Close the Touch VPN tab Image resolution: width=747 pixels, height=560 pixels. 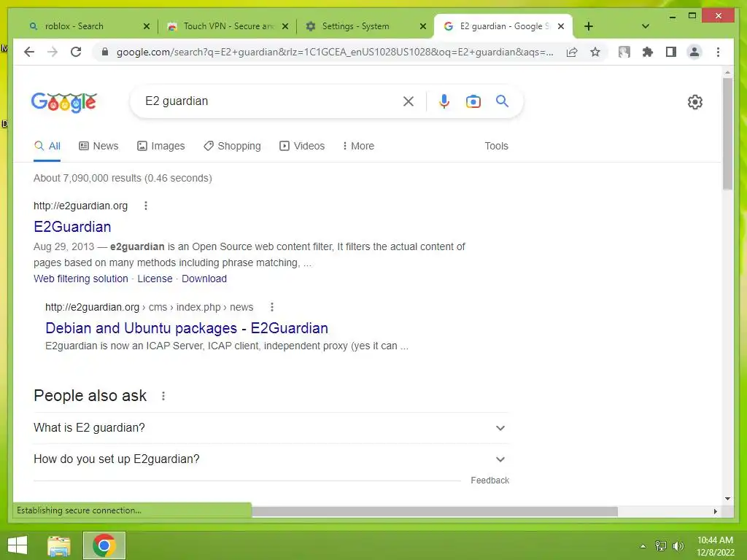click(285, 26)
